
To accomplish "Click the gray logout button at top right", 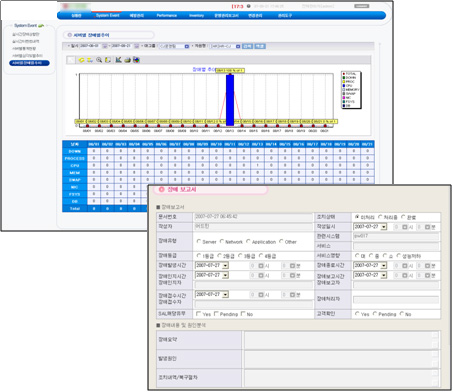I will coord(362,6).
